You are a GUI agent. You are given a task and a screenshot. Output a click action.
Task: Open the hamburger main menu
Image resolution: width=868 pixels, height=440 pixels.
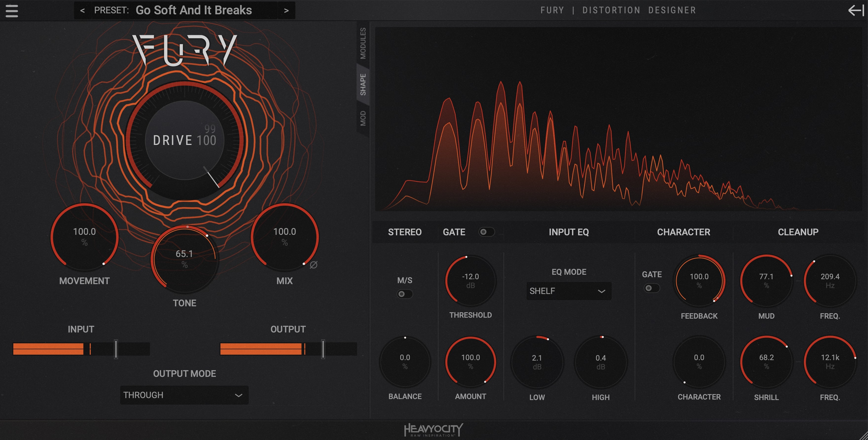pos(12,11)
